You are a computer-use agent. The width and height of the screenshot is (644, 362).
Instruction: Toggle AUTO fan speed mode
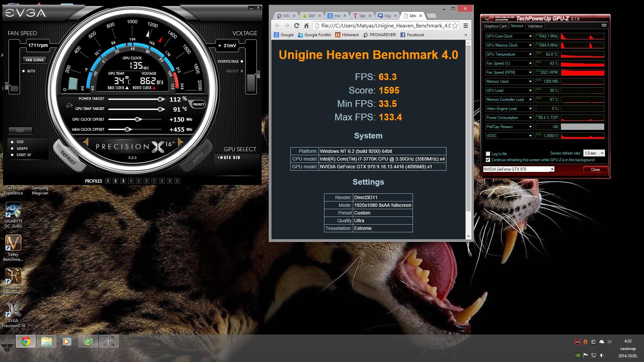(x=24, y=71)
